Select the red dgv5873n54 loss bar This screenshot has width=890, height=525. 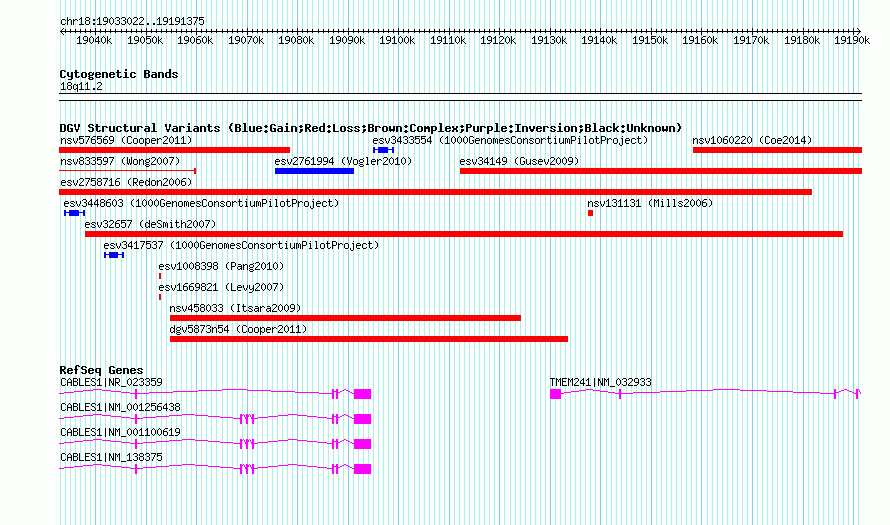[x=369, y=339]
